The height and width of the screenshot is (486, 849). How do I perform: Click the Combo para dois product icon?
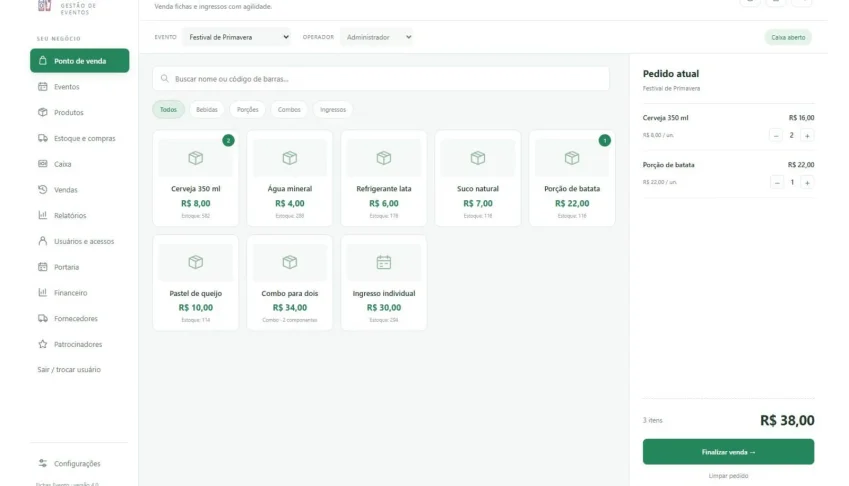point(290,262)
